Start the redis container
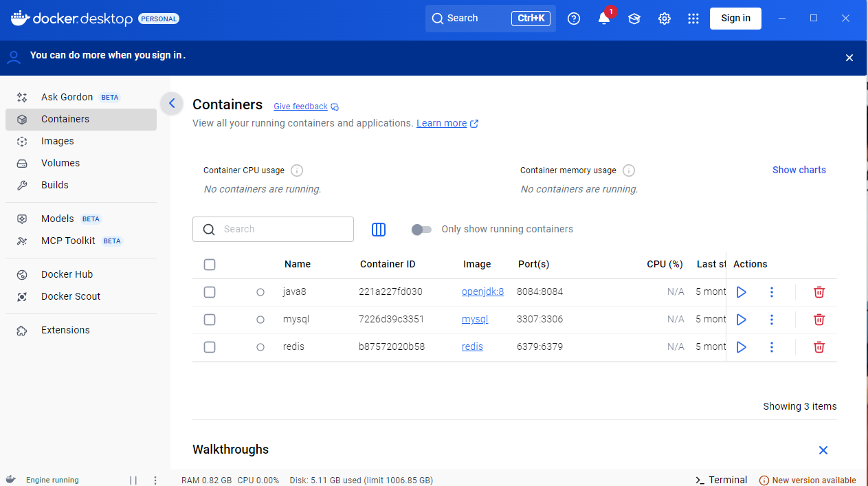Image resolution: width=868 pixels, height=486 pixels. click(x=742, y=347)
